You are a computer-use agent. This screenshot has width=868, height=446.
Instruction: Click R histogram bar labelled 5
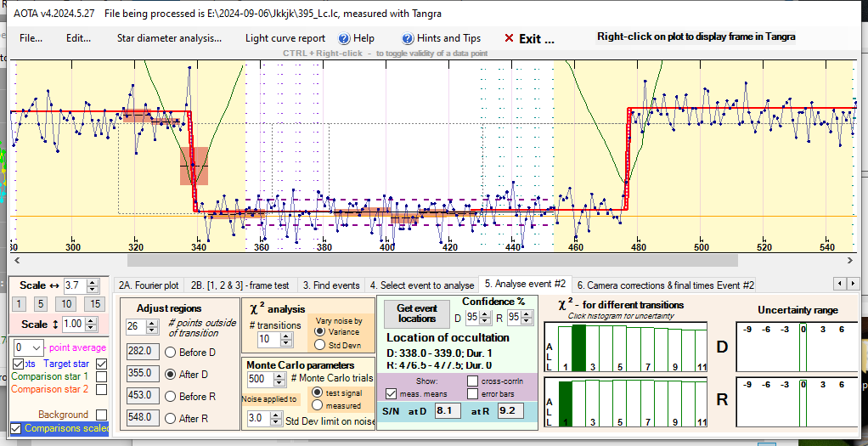pyautogui.click(x=620, y=403)
